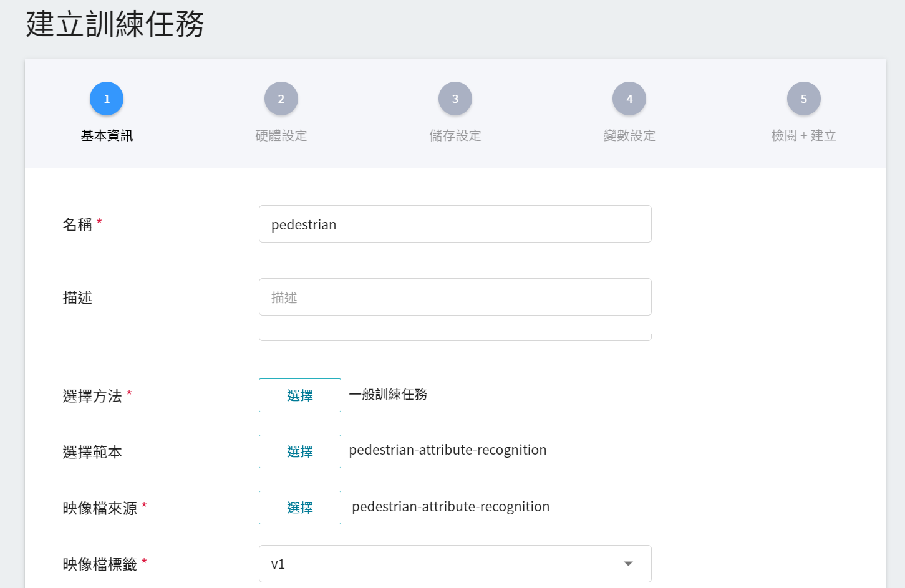Click 選擇 button for 映像檔來源

click(x=300, y=508)
